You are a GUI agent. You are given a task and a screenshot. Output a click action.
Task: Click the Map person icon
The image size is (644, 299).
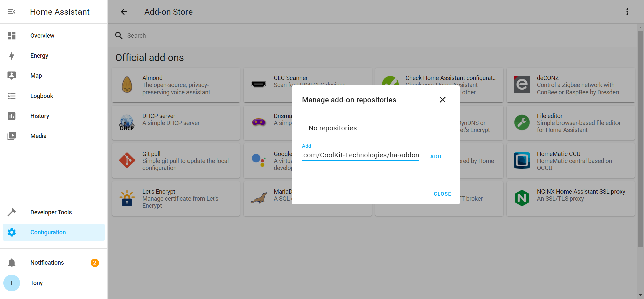pyautogui.click(x=12, y=76)
